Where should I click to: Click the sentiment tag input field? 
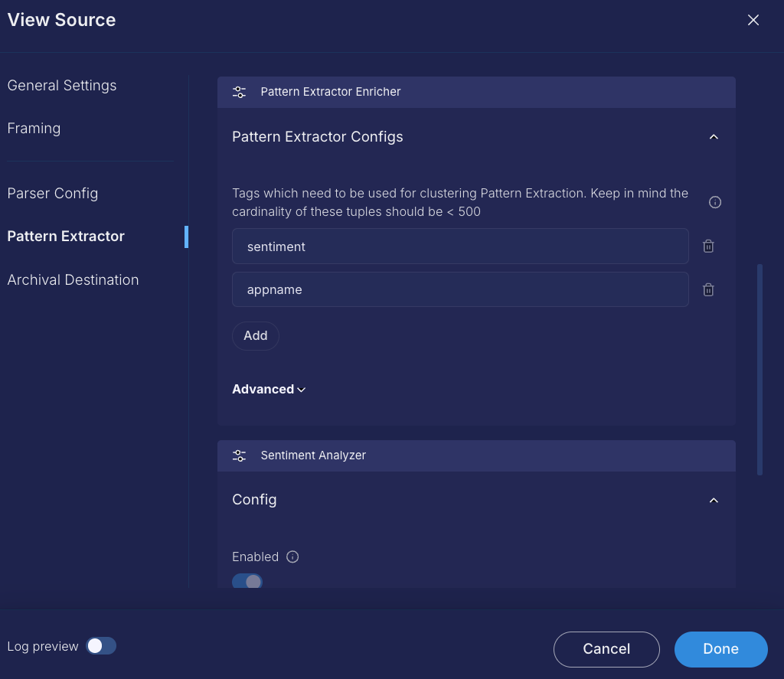(x=460, y=246)
